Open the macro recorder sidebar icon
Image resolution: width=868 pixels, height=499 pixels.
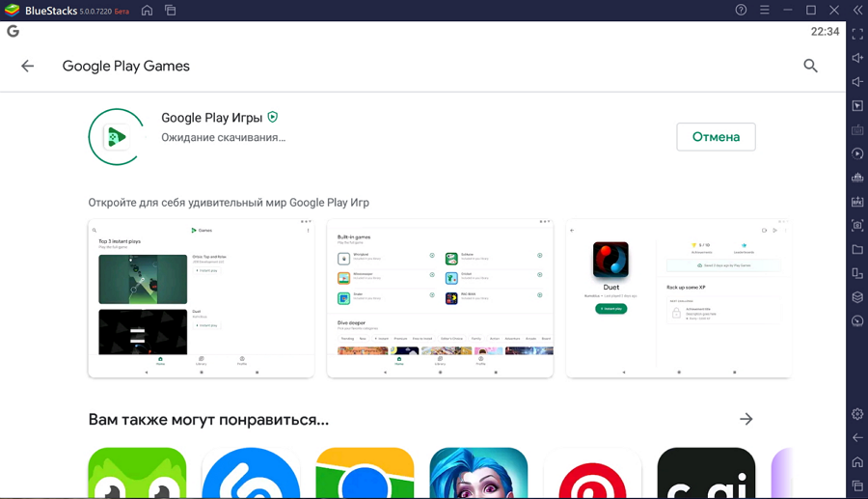pos(857,178)
